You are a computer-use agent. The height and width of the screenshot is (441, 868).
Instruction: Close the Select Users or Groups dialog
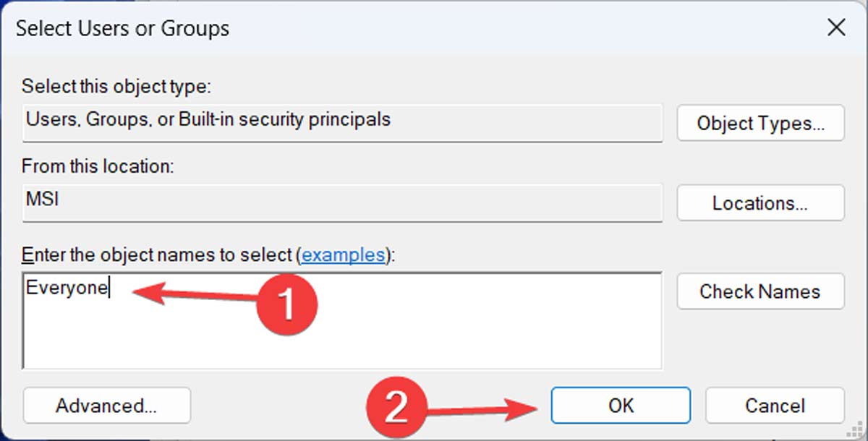[836, 27]
